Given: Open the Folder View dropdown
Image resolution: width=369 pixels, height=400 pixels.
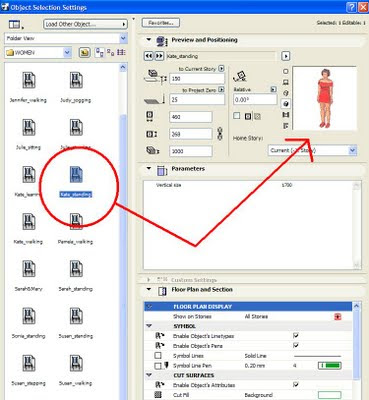Looking at the screenshot, I should pyautogui.click(x=66, y=38).
